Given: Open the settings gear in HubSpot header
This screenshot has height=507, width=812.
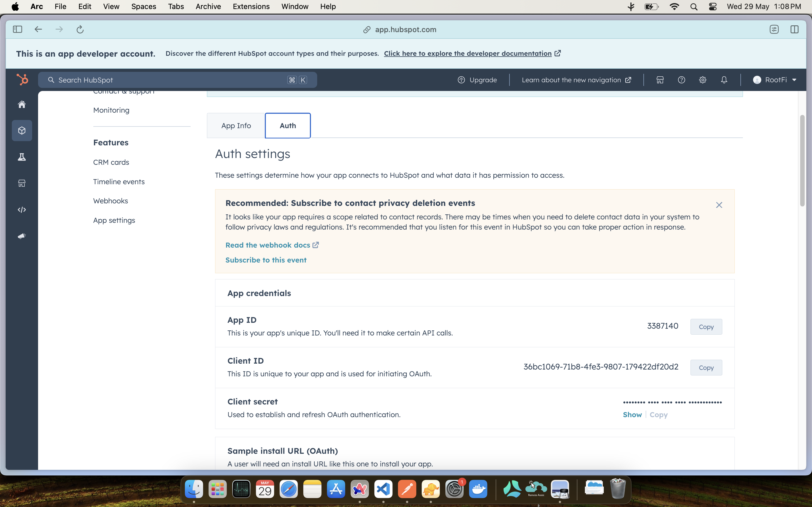Looking at the screenshot, I should 702,80.
